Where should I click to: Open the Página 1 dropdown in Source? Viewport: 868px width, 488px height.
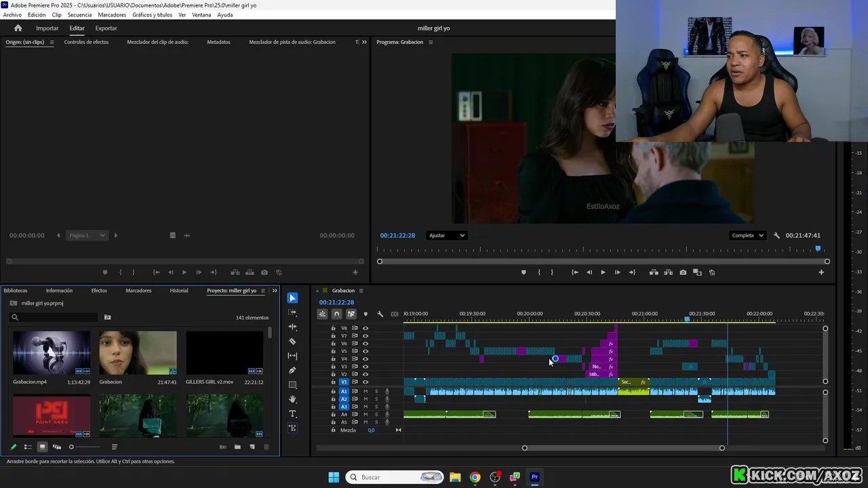pos(87,235)
